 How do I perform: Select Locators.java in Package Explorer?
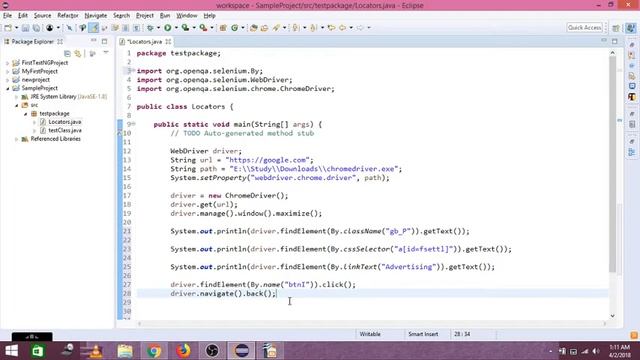click(64, 122)
